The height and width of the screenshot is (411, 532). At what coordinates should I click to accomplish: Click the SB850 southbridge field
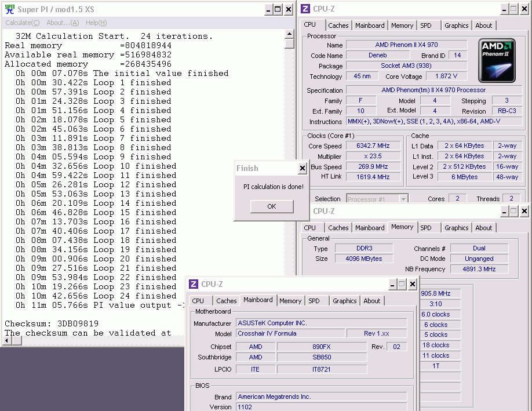[x=322, y=357]
